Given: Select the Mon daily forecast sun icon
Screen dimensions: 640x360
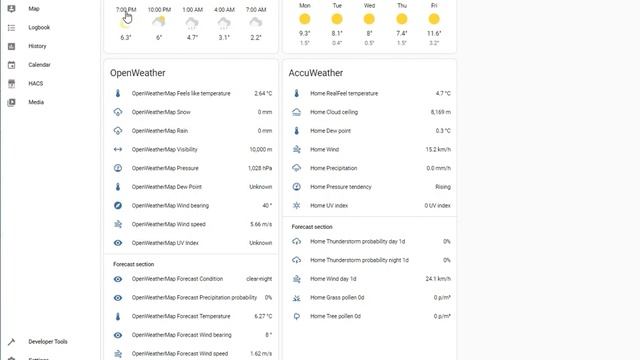Looking at the screenshot, I should pyautogui.click(x=304, y=19).
